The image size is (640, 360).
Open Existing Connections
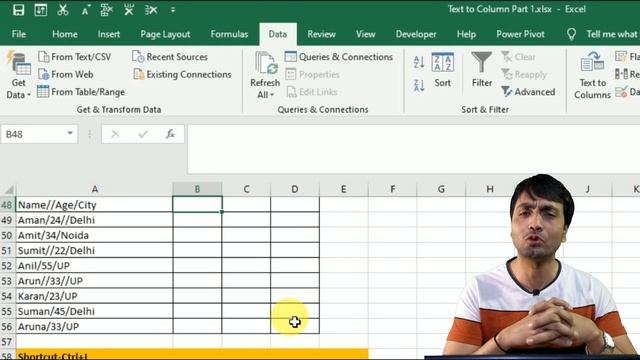pyautogui.click(x=182, y=74)
